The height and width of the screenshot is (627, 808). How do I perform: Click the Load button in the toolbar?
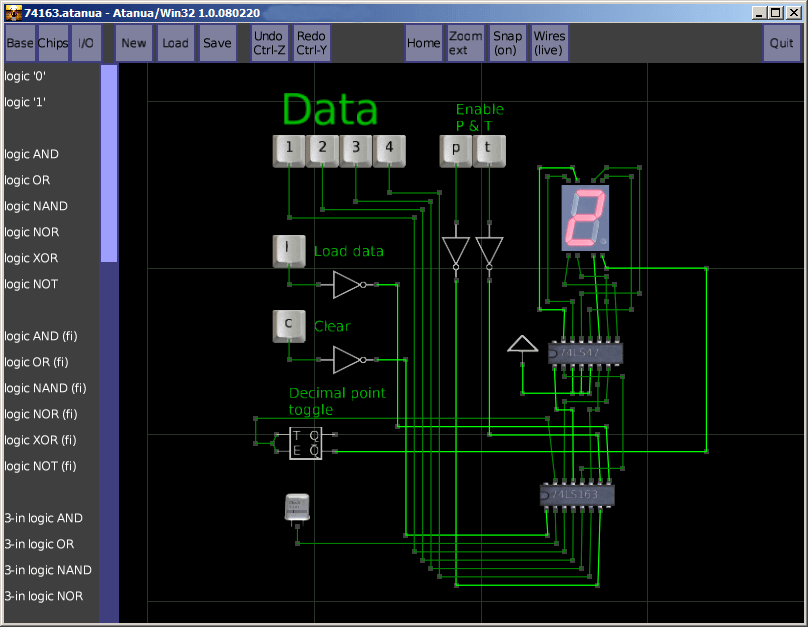point(175,43)
